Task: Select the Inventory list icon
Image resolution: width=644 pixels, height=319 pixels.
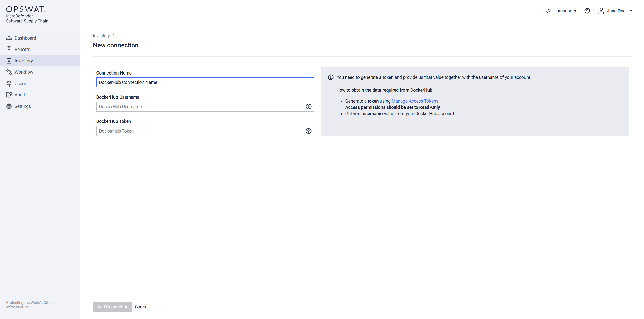Action: tap(9, 61)
